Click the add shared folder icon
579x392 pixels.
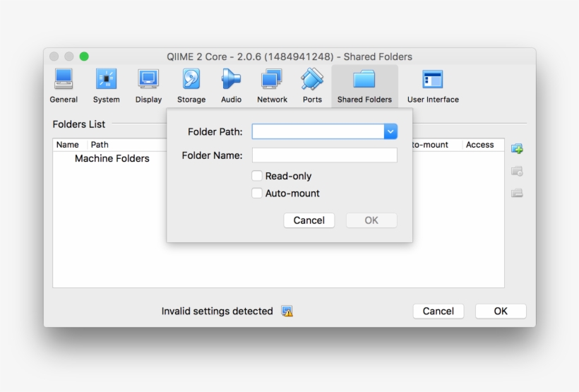click(517, 149)
